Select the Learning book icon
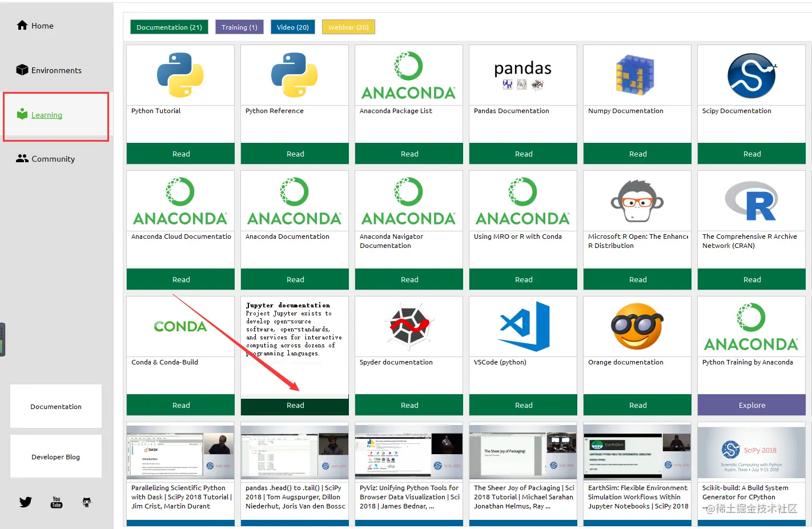Viewport: 812px width, 529px height. (22, 114)
